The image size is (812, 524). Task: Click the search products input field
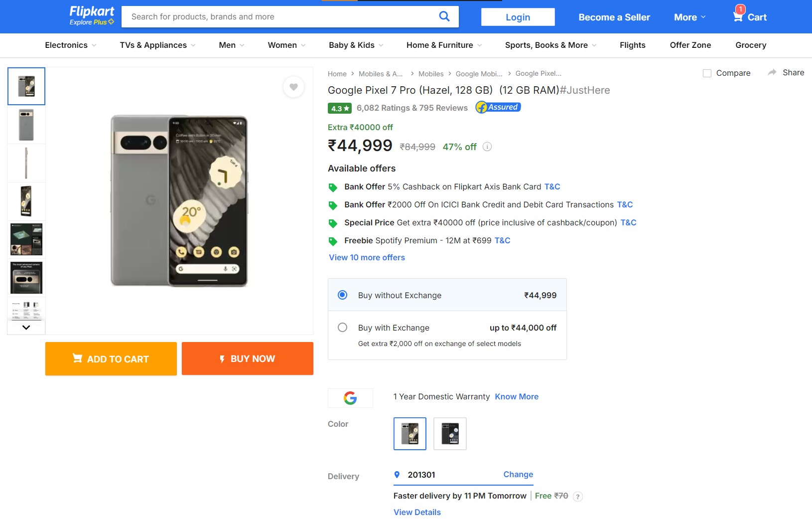pos(279,17)
